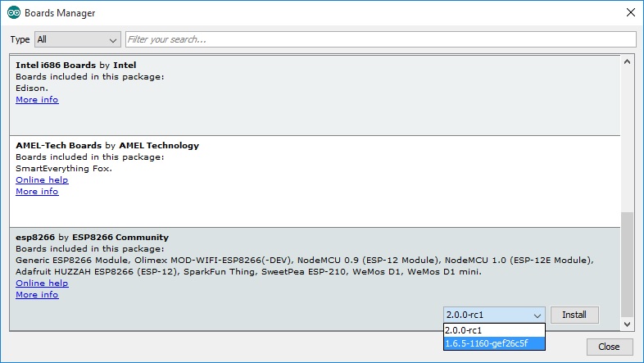Open Online help link for esp8266 package

click(42, 284)
